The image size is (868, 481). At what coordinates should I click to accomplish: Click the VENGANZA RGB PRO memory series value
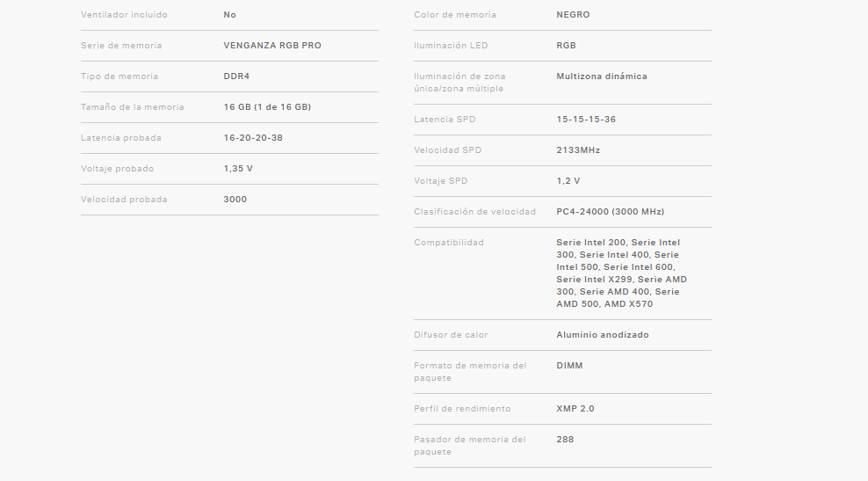(272, 46)
